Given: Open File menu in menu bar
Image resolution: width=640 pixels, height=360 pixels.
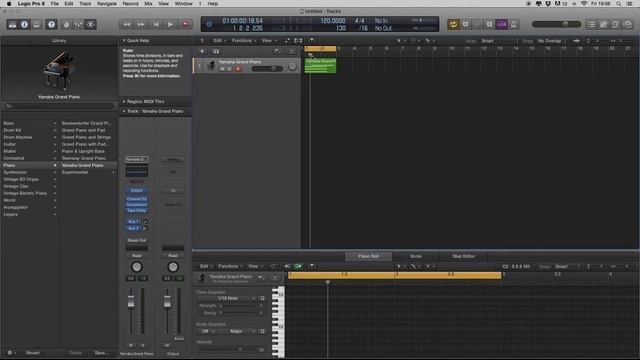Looking at the screenshot, I should point(54,4).
